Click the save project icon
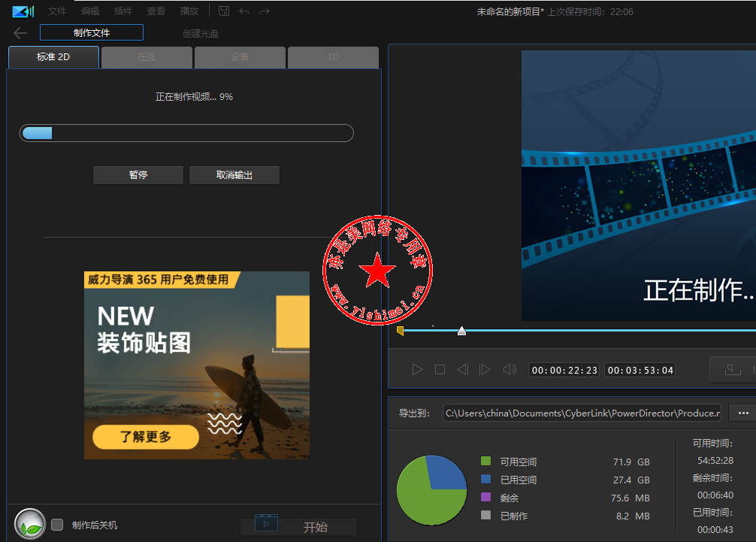Screen dimensions: 756x542 pos(224,11)
